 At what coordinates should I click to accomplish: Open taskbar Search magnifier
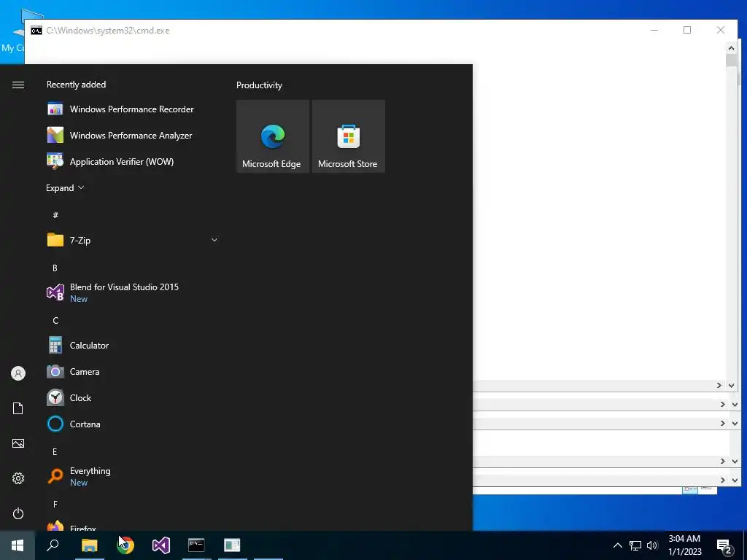(x=53, y=545)
